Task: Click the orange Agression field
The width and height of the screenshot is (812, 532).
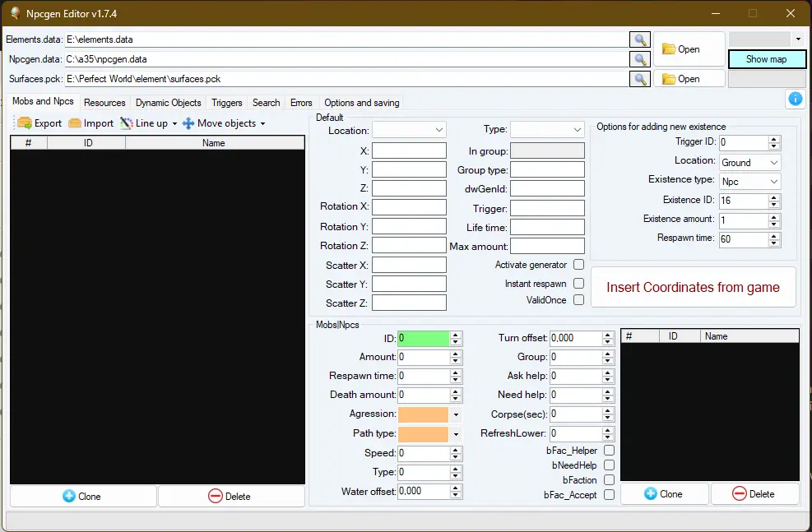Action: (x=423, y=414)
